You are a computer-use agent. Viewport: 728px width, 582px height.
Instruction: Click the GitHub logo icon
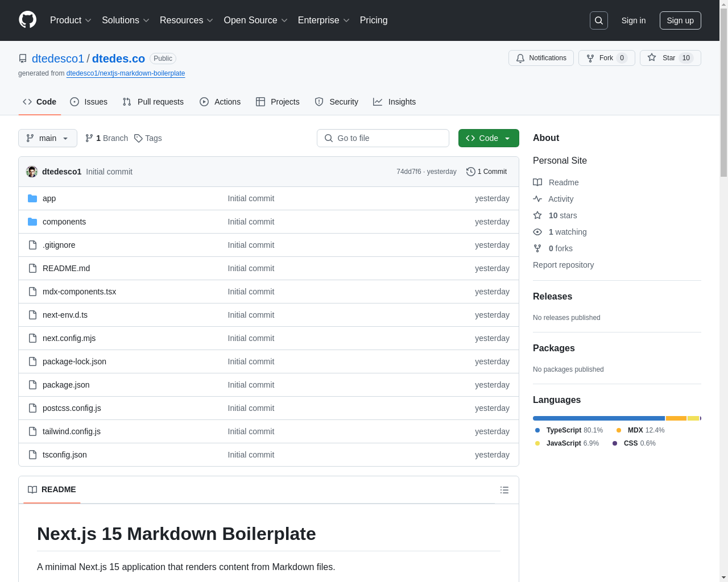coord(27,20)
